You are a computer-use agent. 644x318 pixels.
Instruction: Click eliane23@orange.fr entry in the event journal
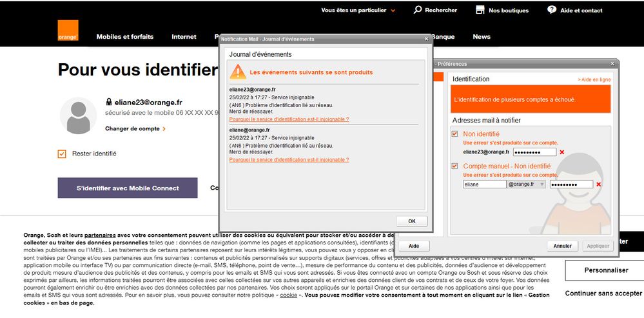pos(252,89)
